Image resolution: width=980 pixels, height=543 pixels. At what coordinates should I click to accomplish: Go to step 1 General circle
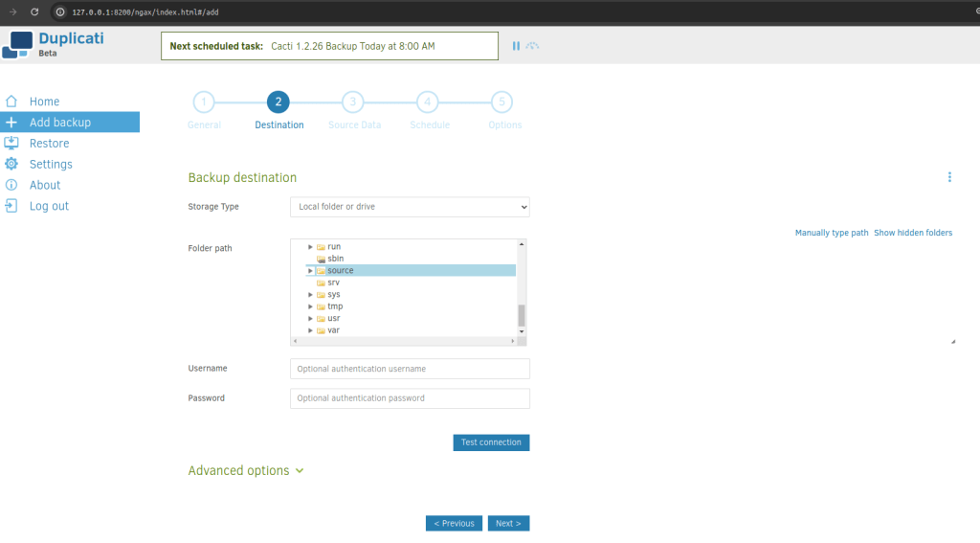click(x=204, y=102)
